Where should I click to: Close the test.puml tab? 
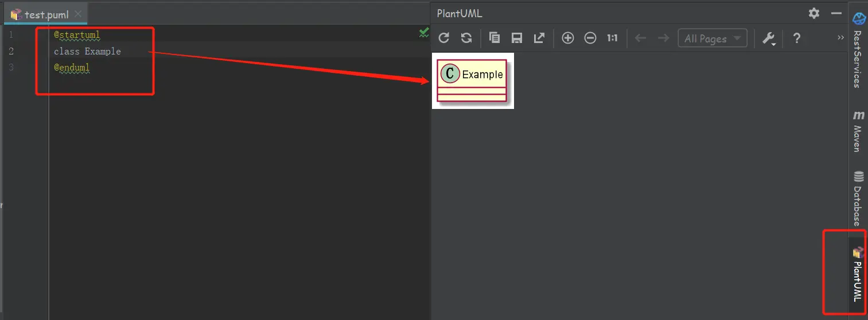79,14
